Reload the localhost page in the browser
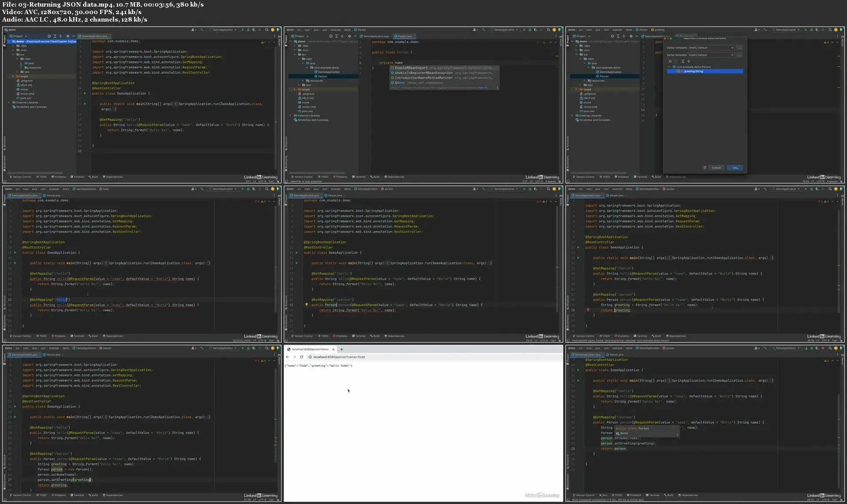The image size is (847, 504). point(301,357)
